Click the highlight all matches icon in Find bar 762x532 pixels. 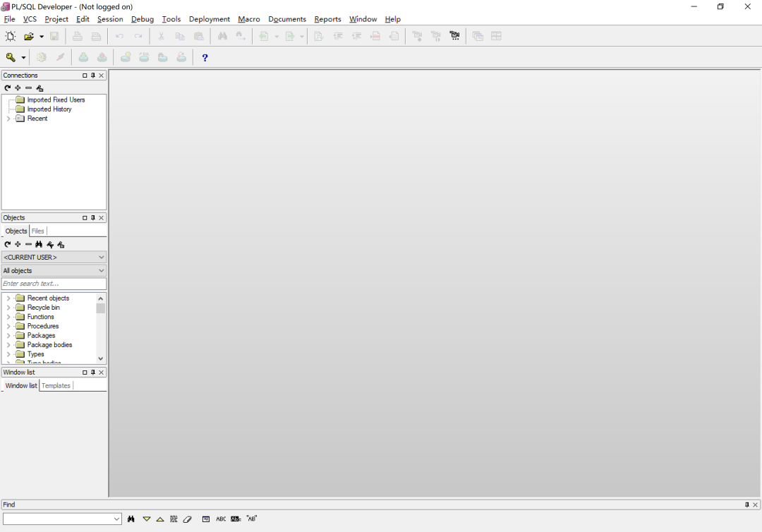pos(174,519)
